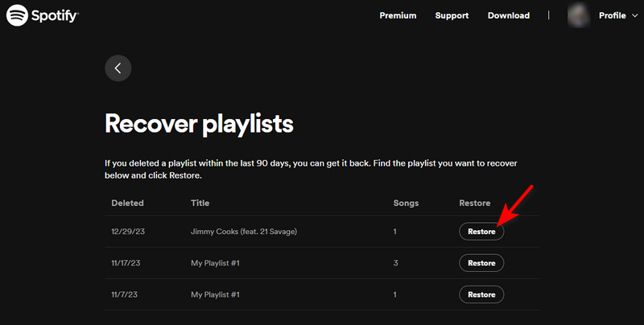Image resolution: width=644 pixels, height=325 pixels.
Task: Open the Profile menu label
Action: [x=612, y=15]
